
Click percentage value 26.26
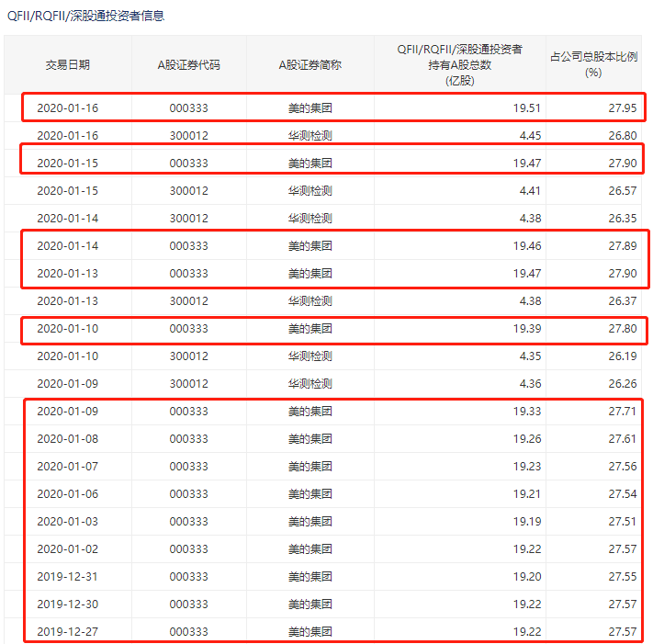coord(622,384)
